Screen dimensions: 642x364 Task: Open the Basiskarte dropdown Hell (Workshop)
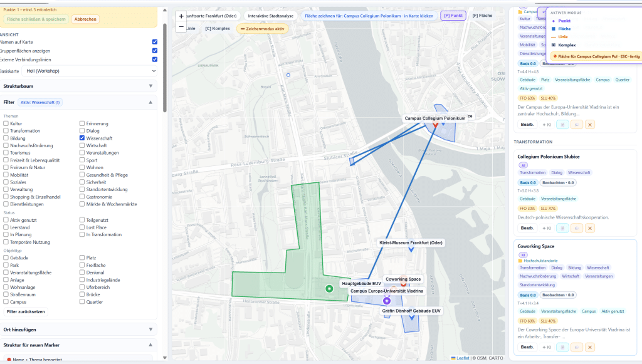point(90,71)
